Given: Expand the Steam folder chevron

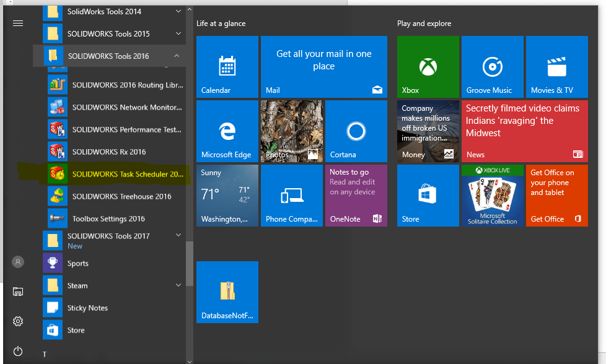Looking at the screenshot, I should click(x=178, y=285).
